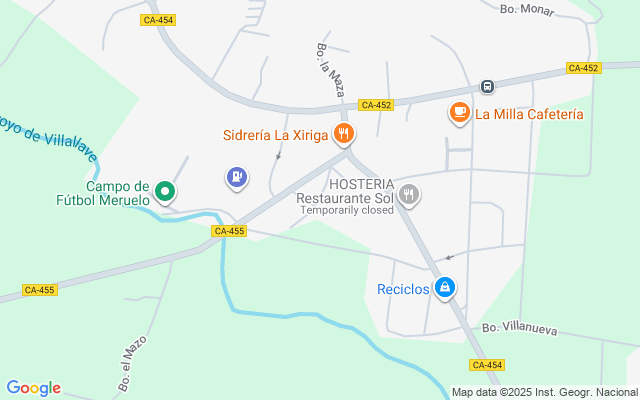The height and width of the screenshot is (400, 640).
Task: Click the Map data ©2025 attribution text
Action: (545, 392)
